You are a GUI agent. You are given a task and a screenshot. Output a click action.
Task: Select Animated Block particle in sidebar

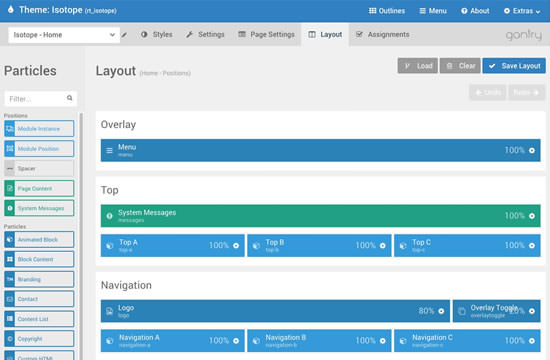[x=39, y=240]
